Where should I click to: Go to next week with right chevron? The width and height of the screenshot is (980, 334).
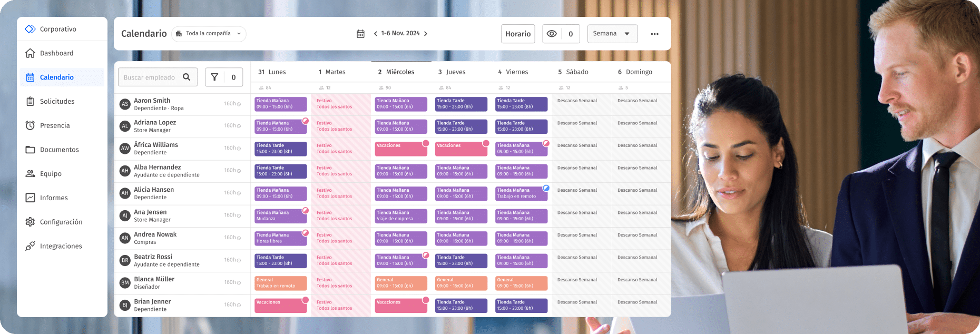click(x=426, y=34)
